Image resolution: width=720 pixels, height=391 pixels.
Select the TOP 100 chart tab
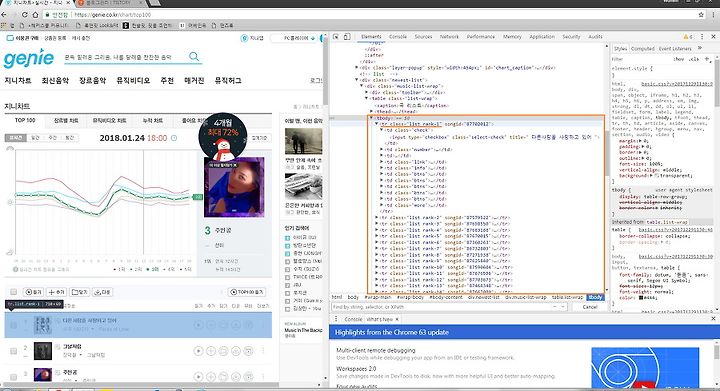coord(25,121)
